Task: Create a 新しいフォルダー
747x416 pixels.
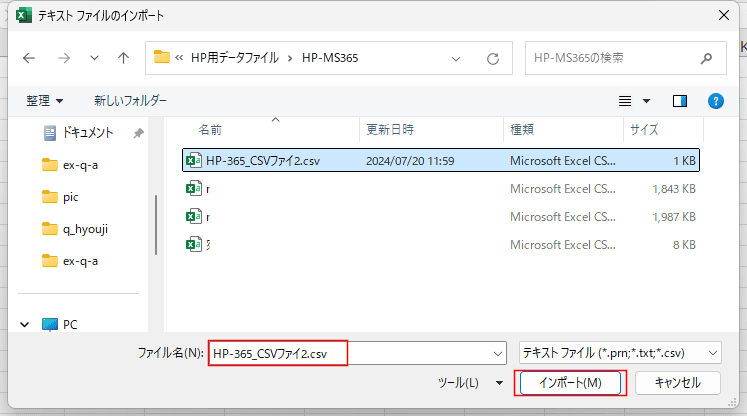Action: click(130, 101)
